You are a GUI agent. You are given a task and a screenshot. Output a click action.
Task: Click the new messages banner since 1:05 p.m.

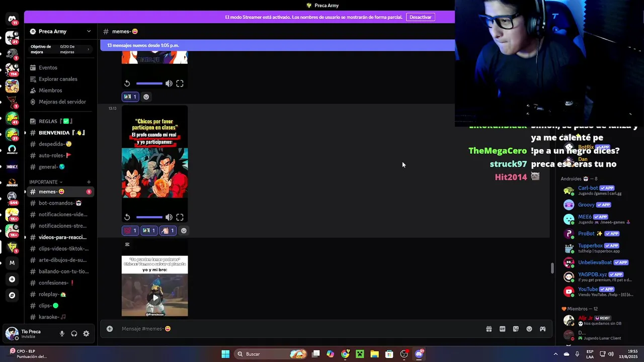click(277, 45)
